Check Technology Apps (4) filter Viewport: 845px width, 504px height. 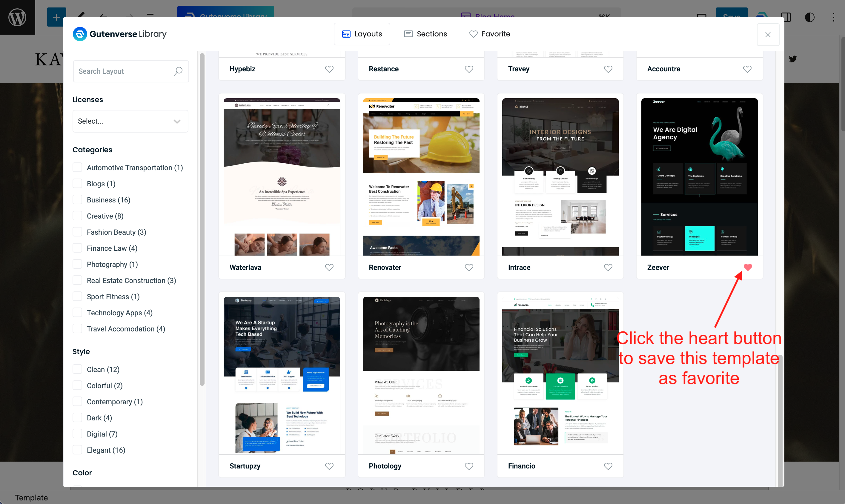point(77,312)
